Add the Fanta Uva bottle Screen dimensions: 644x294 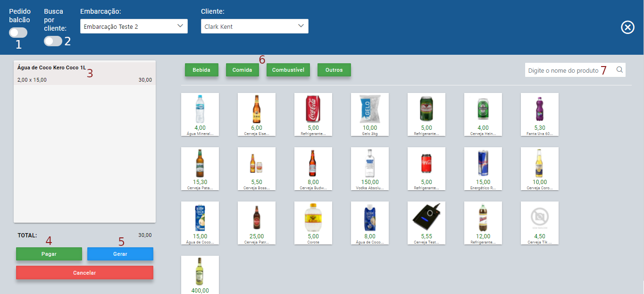tap(539, 114)
